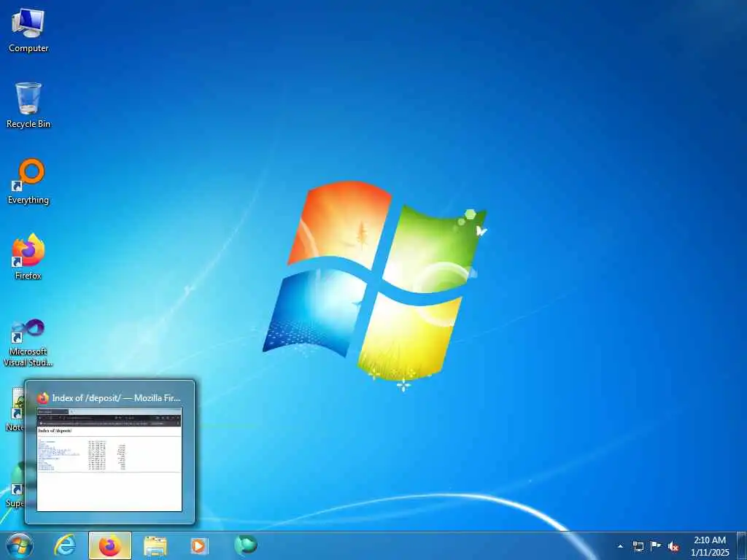Open the Computer desktop icon

tap(28, 30)
